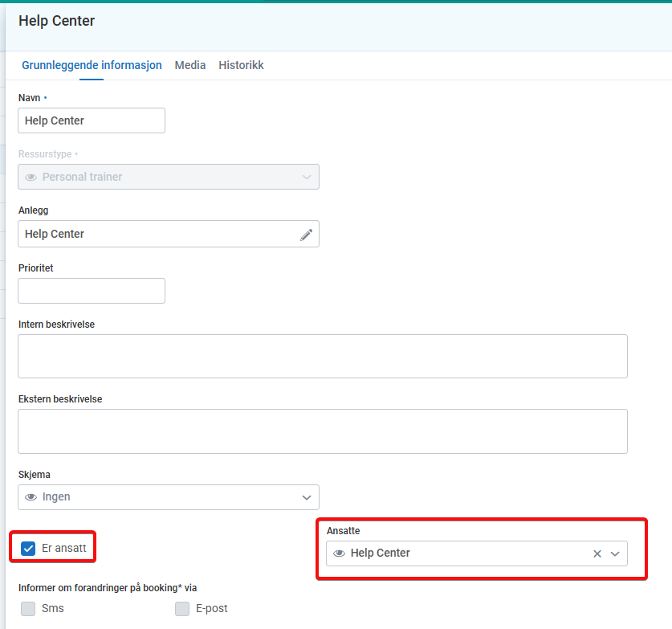Click the pencil edit icon in Anlegg field
672x629 pixels.
pyautogui.click(x=306, y=235)
